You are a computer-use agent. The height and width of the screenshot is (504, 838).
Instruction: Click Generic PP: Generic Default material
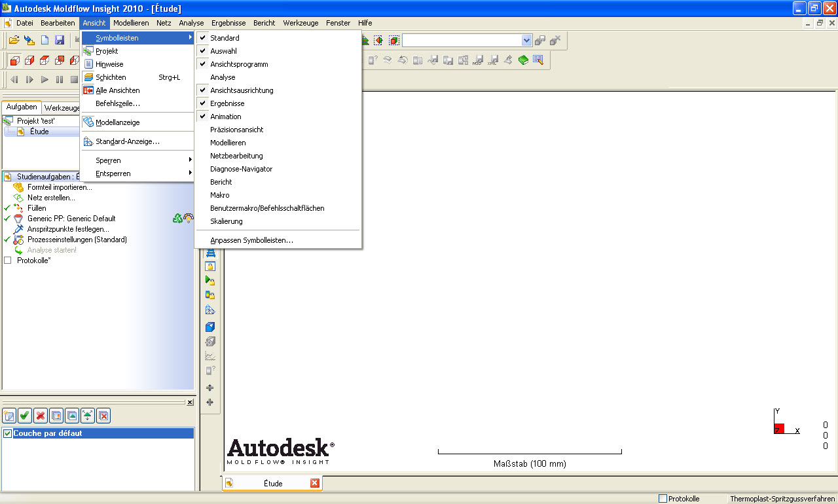click(71, 219)
